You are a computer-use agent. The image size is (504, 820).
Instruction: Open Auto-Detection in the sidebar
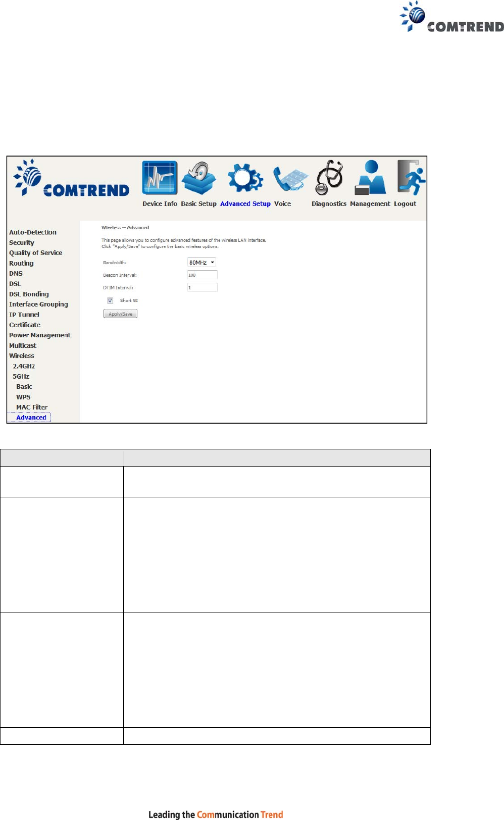pyautogui.click(x=33, y=232)
